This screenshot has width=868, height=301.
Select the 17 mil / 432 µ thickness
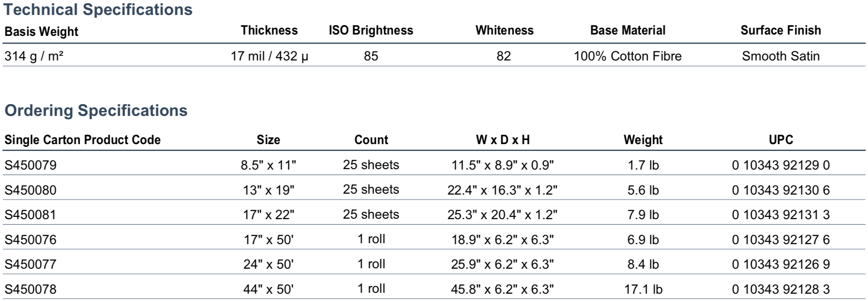coord(269,56)
